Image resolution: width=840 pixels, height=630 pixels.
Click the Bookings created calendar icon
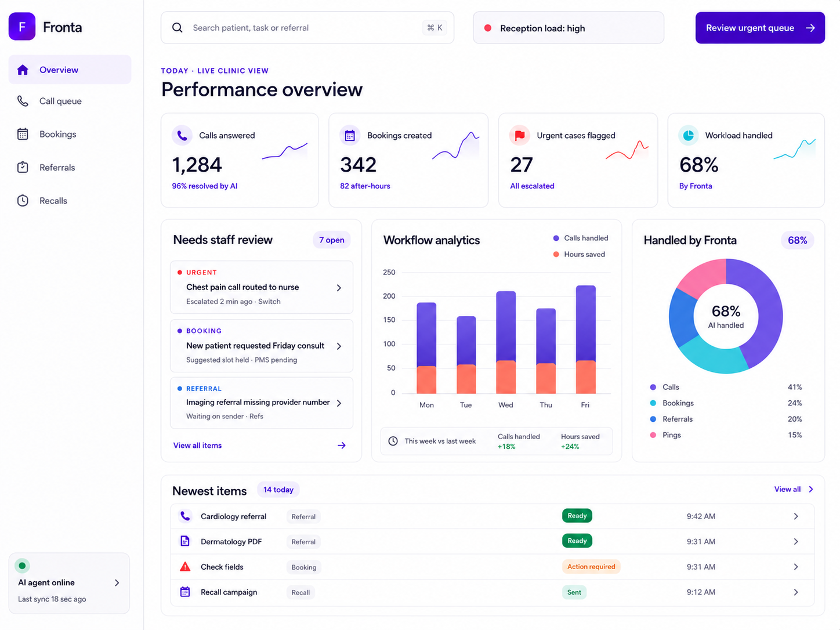[350, 135]
